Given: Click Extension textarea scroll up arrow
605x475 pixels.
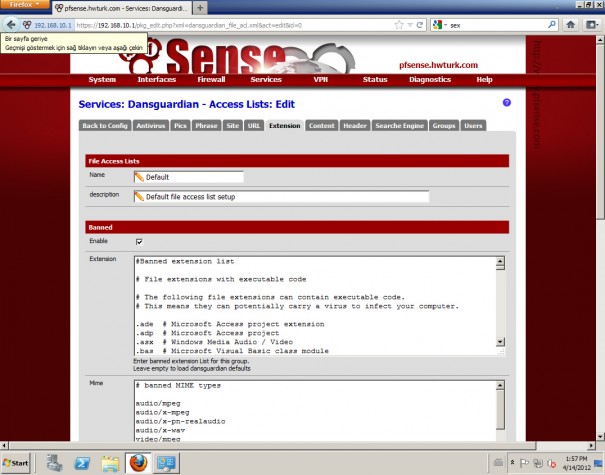Looking at the screenshot, I should click(500, 262).
